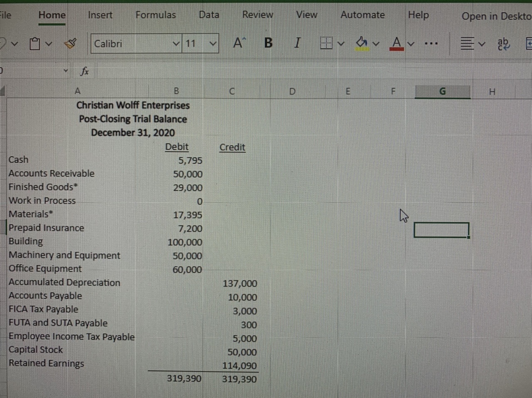Open the Calibri font name dropdown
Viewport: 532px width, 398px height.
(176, 43)
